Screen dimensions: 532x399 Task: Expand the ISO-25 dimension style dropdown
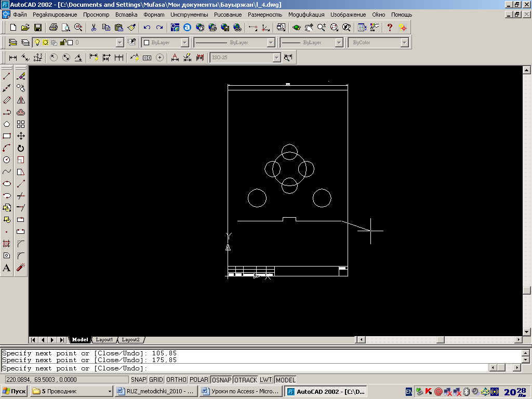(x=277, y=58)
